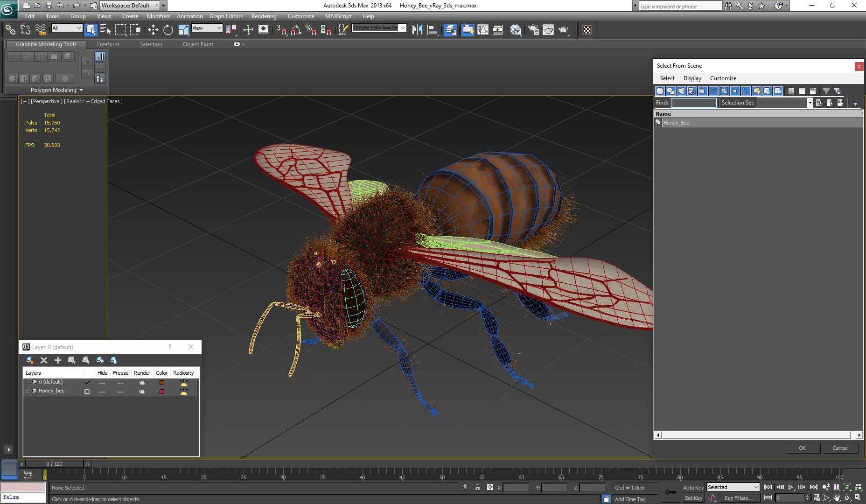Viewport: 866px width, 504px height.
Task: Click the Undo arrow icon
Action: pyautogui.click(x=60, y=5)
